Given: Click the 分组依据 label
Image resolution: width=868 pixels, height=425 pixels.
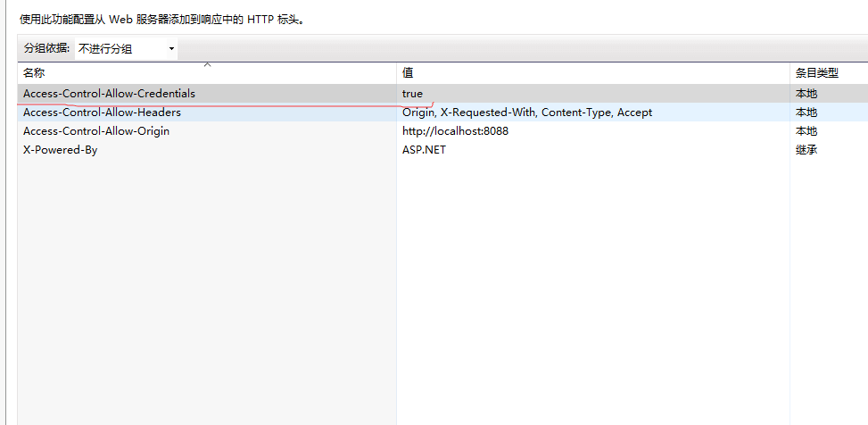Looking at the screenshot, I should point(46,49).
